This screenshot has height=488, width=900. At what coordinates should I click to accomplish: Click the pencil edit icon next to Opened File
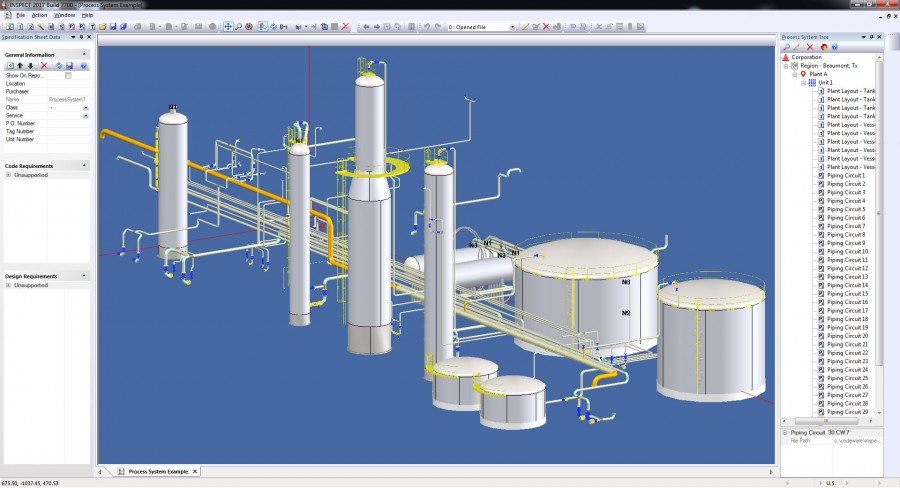point(525,26)
